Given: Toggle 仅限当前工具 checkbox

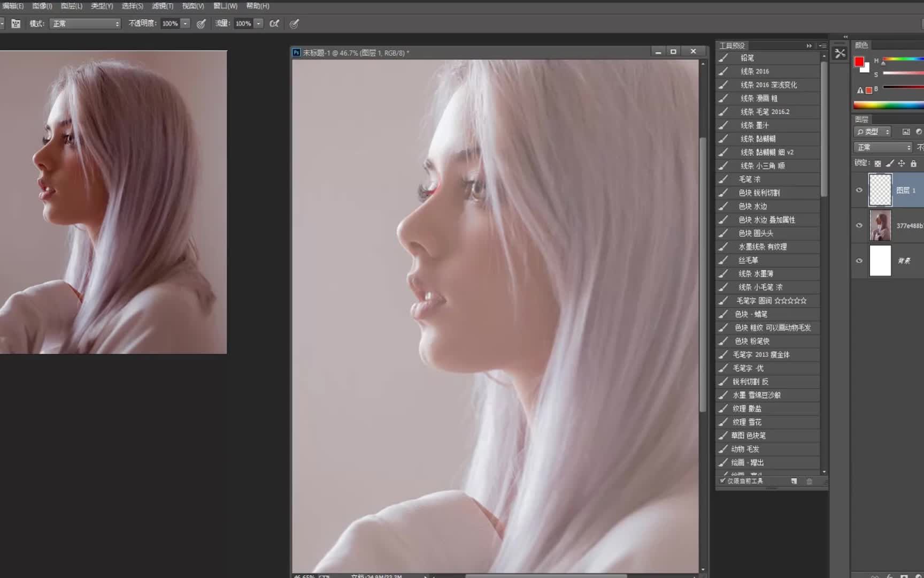Looking at the screenshot, I should [x=722, y=481].
